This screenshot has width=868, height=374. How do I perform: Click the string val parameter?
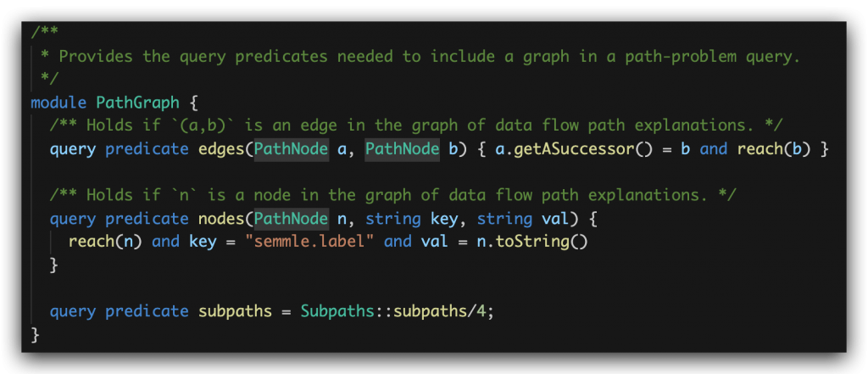[x=523, y=219]
